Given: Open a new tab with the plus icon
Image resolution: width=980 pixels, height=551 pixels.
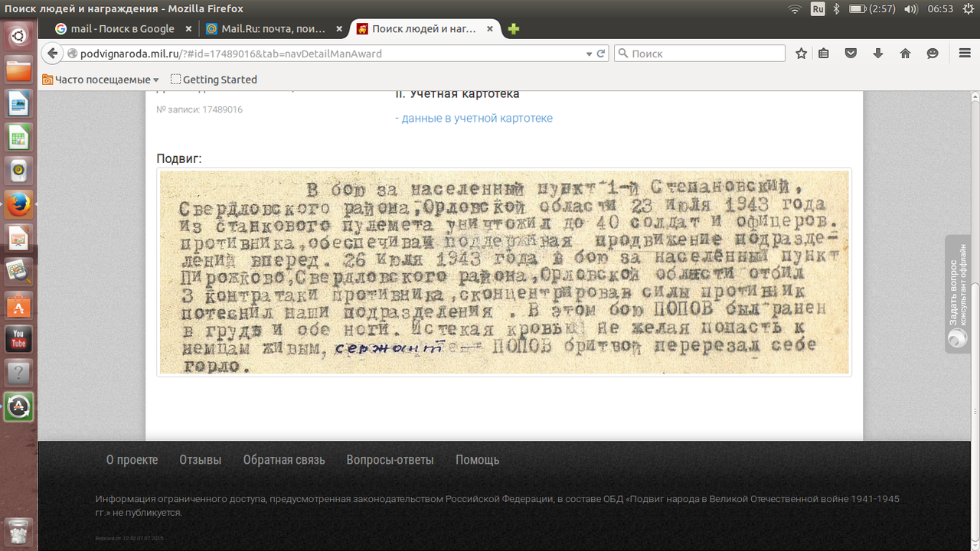Looking at the screenshot, I should coord(514,29).
